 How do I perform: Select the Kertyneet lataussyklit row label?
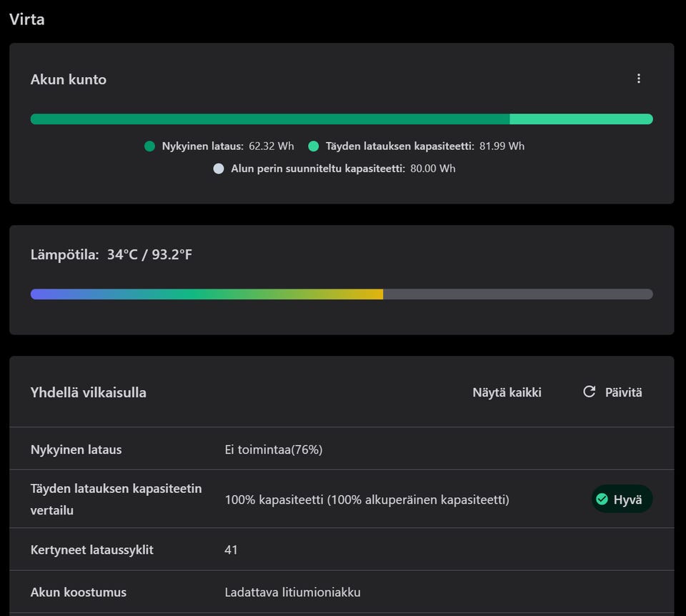pyautogui.click(x=91, y=550)
